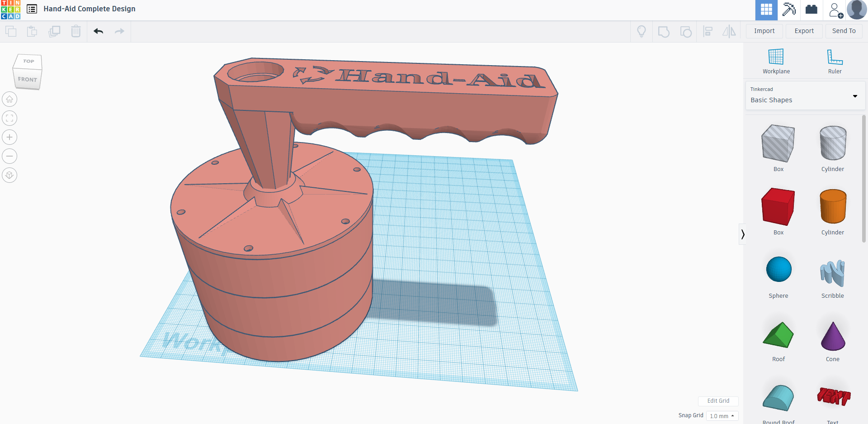Toggle orthographic perspective view icon
The image size is (868, 424).
9,175
